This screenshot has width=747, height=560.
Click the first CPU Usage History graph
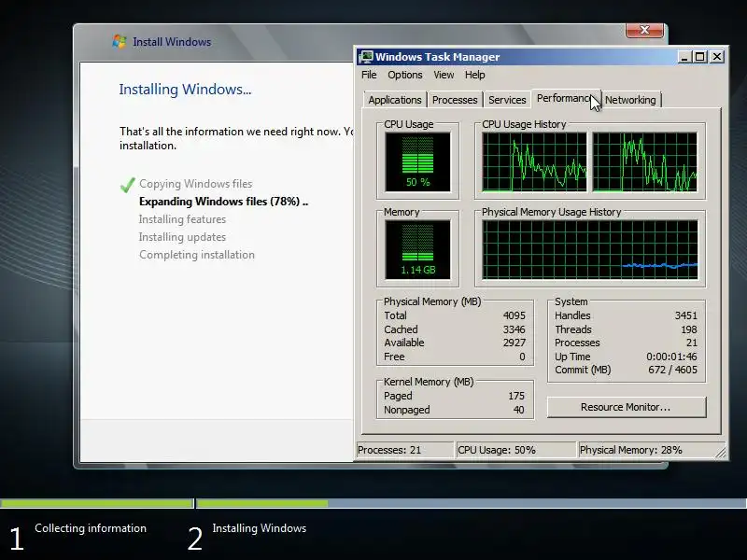pyautogui.click(x=534, y=161)
